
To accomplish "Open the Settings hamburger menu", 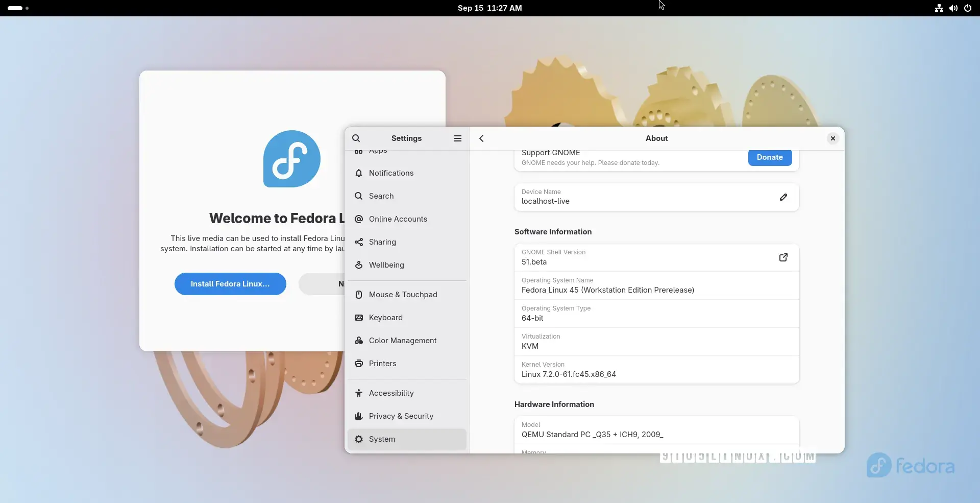I will click(x=458, y=138).
